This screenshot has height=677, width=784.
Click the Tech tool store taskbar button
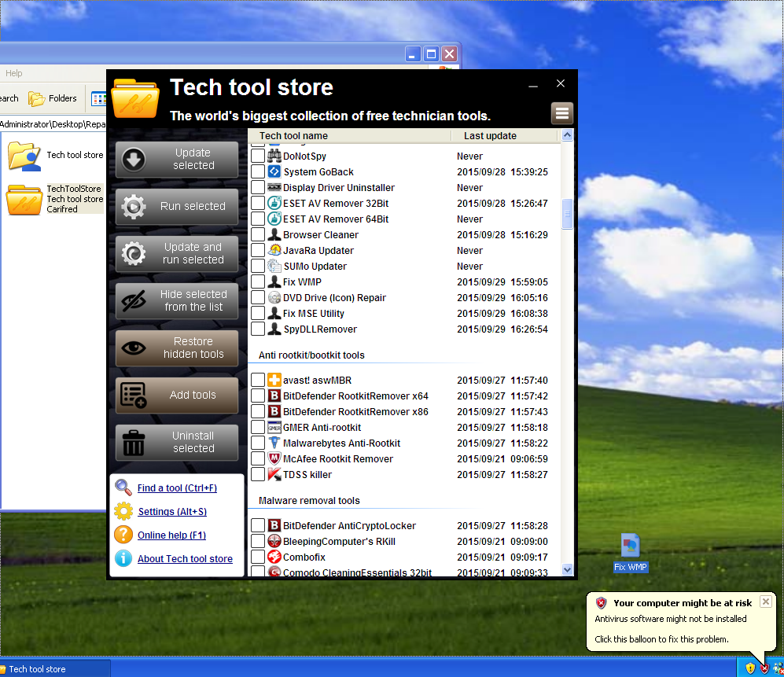54,669
